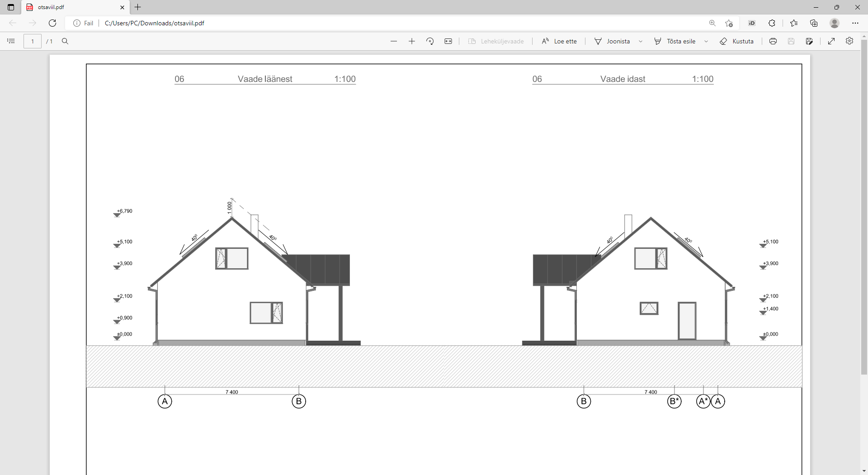The image size is (868, 475).
Task: Enter full screen mode
Action: click(x=831, y=41)
